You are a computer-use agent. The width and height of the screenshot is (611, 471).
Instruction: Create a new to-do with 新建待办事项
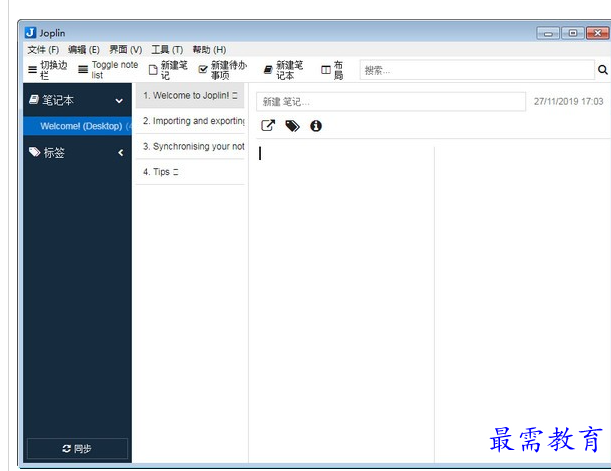click(x=223, y=70)
